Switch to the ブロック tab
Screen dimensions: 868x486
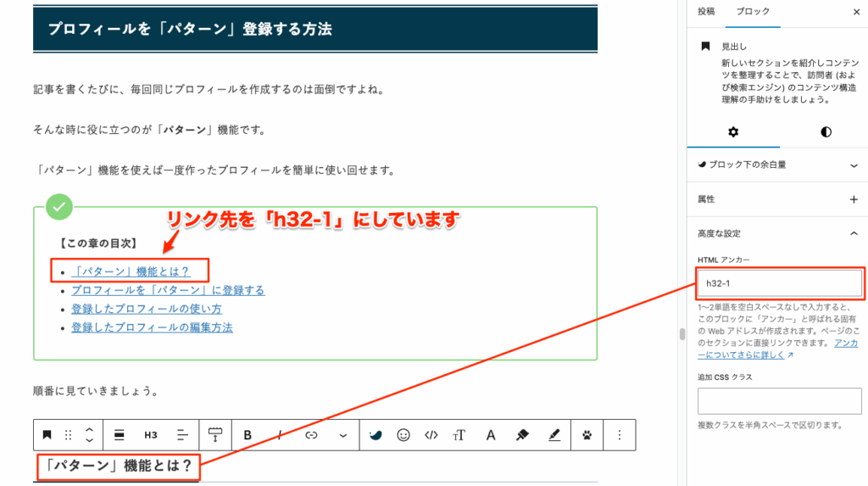coord(753,12)
